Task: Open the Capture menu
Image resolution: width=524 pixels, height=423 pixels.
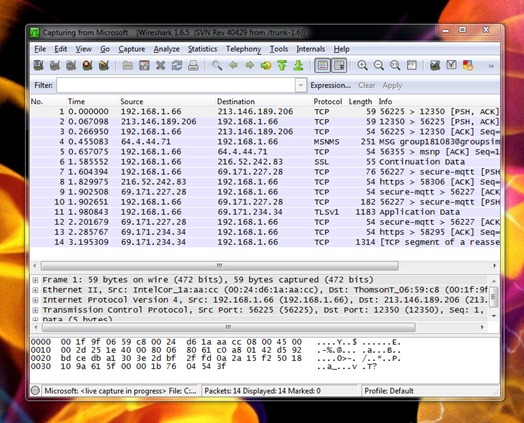Action: click(x=132, y=49)
